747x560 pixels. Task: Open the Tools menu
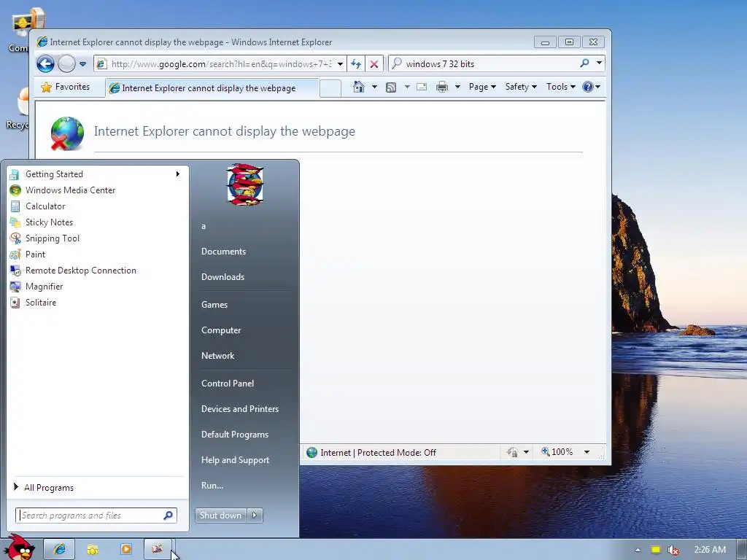561,87
